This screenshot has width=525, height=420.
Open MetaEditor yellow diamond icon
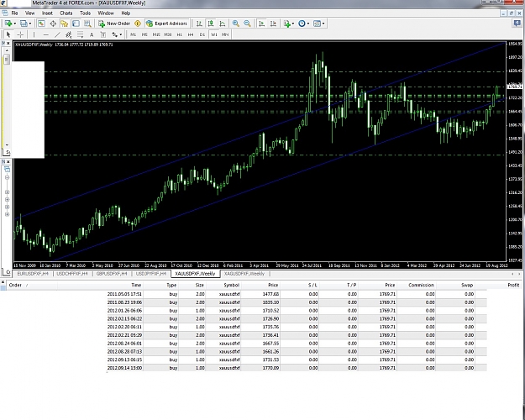(138, 24)
